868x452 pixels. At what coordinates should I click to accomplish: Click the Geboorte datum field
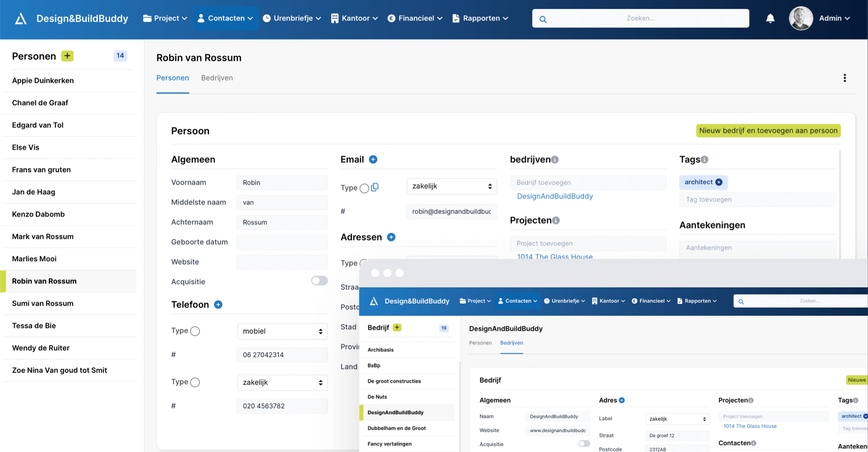282,242
